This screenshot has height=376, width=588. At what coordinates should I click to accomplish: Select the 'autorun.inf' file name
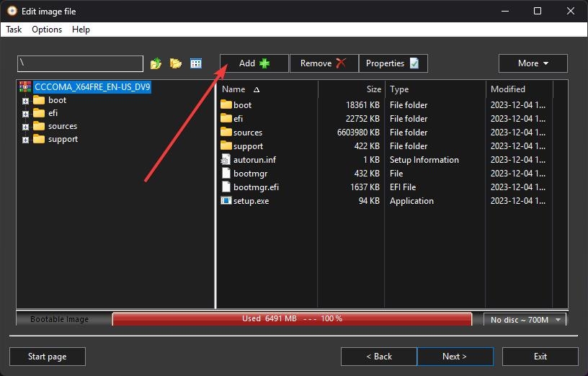tap(254, 160)
